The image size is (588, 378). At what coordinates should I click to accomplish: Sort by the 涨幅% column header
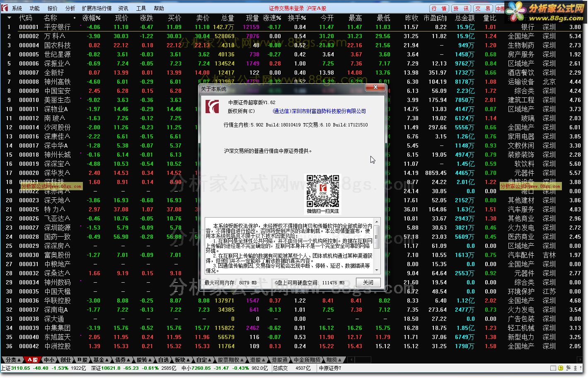point(91,18)
